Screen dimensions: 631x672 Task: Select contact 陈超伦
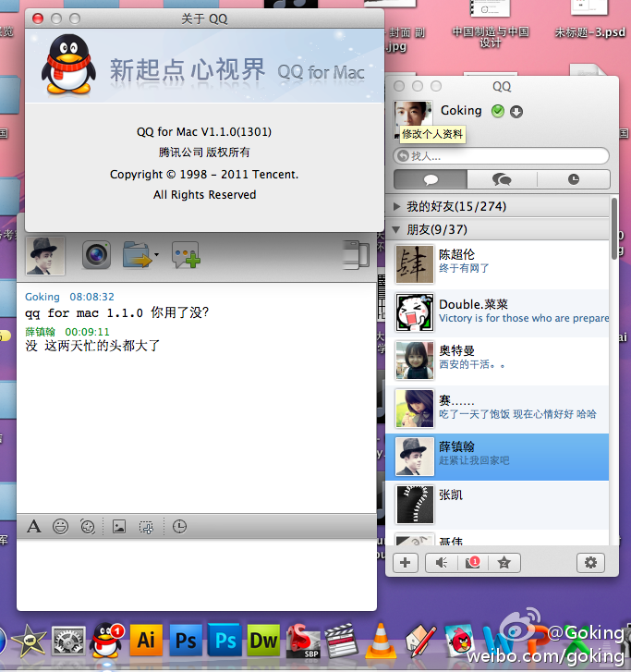pos(497,265)
